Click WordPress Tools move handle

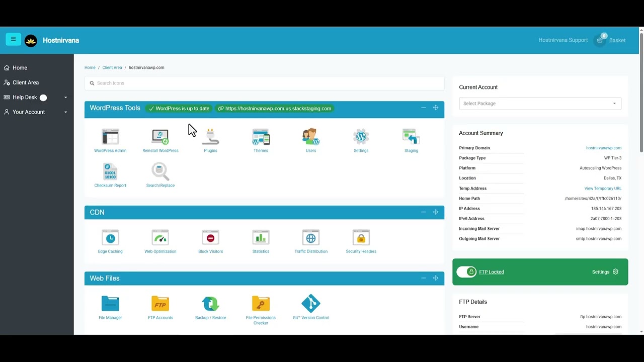(x=436, y=108)
